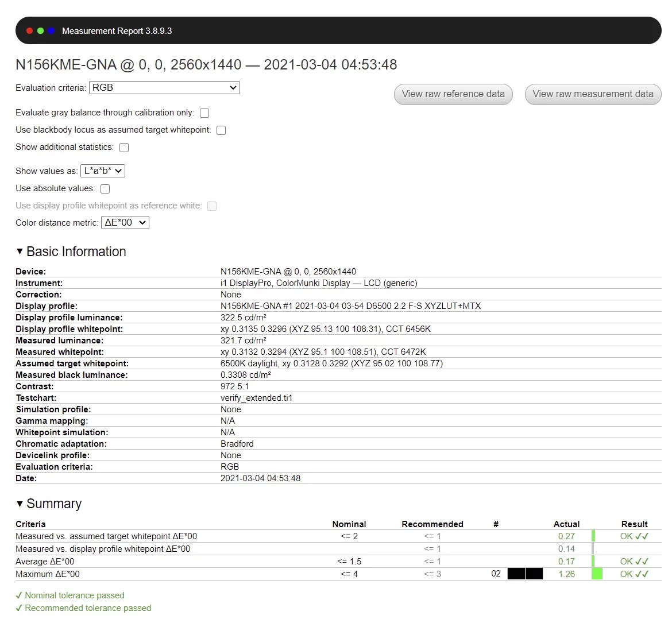Click Measured vs. display profile whitepoint row label
This screenshot has height=623, width=672.
(x=103, y=549)
